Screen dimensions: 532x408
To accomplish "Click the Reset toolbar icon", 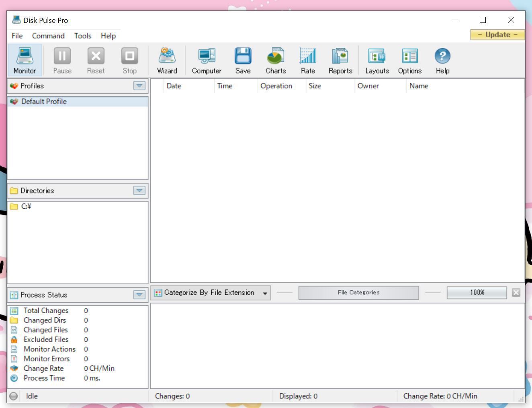I will pyautogui.click(x=96, y=60).
